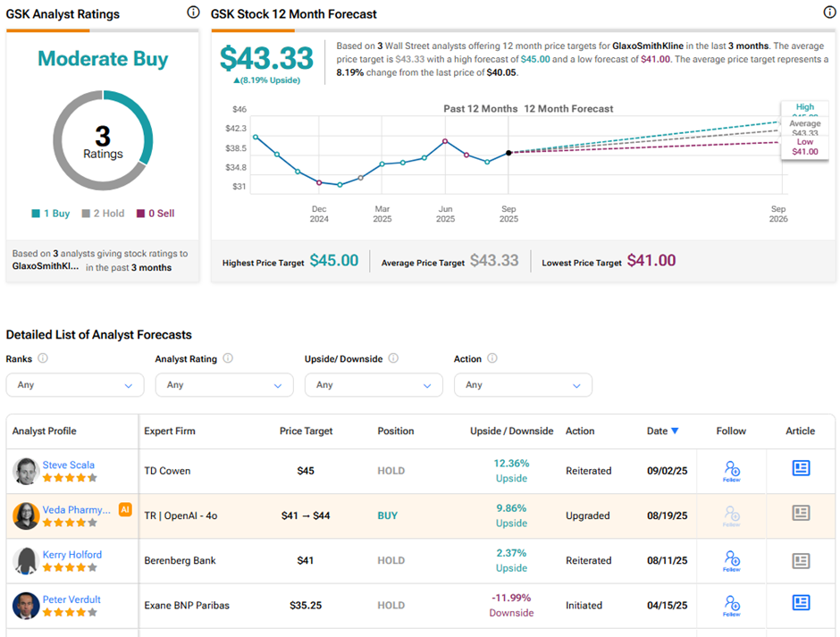Follow analyst Steve Scala
The width and height of the screenshot is (840, 637).
[x=731, y=470]
